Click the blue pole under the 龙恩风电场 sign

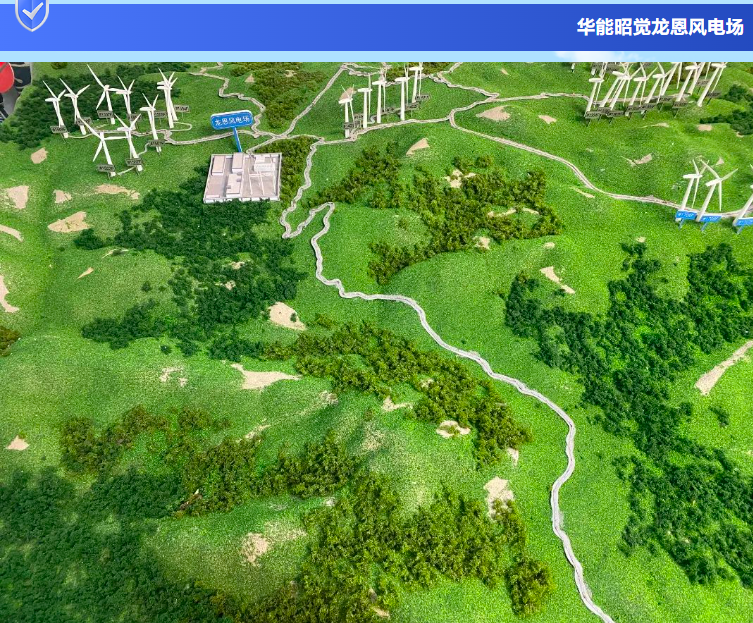click(238, 141)
